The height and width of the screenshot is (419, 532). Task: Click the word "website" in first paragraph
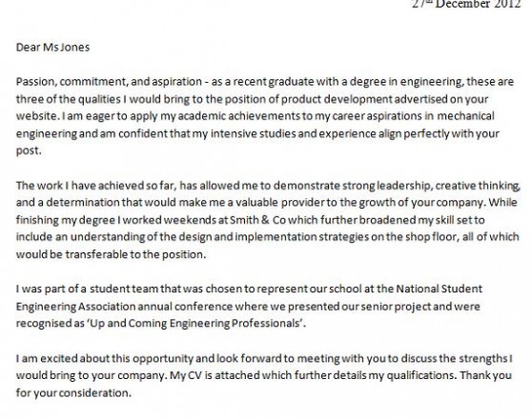coord(37,116)
